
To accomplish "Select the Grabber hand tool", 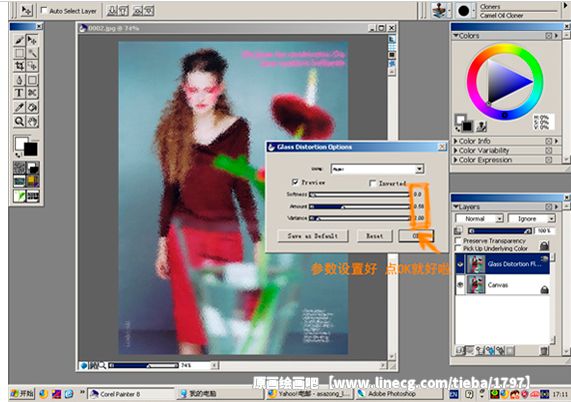I will click(32, 121).
